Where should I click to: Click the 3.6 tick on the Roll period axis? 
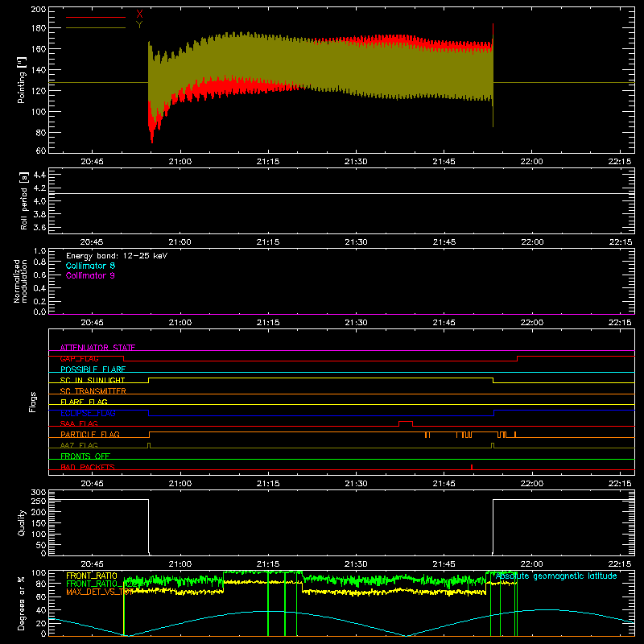click(x=39, y=227)
